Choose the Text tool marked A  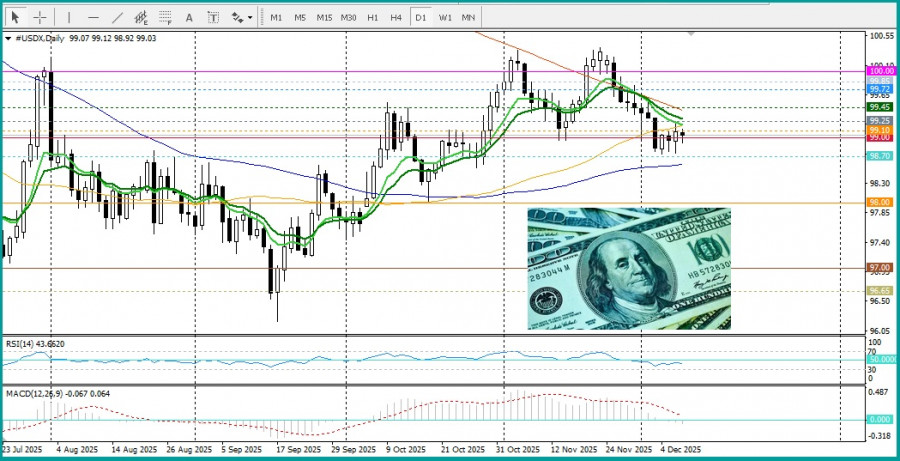point(189,18)
